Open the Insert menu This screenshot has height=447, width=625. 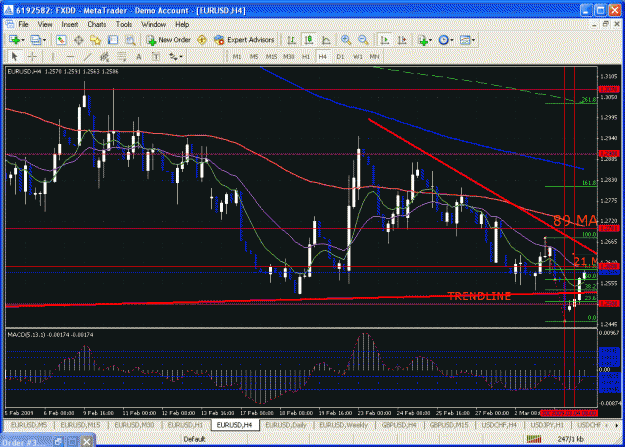70,24
